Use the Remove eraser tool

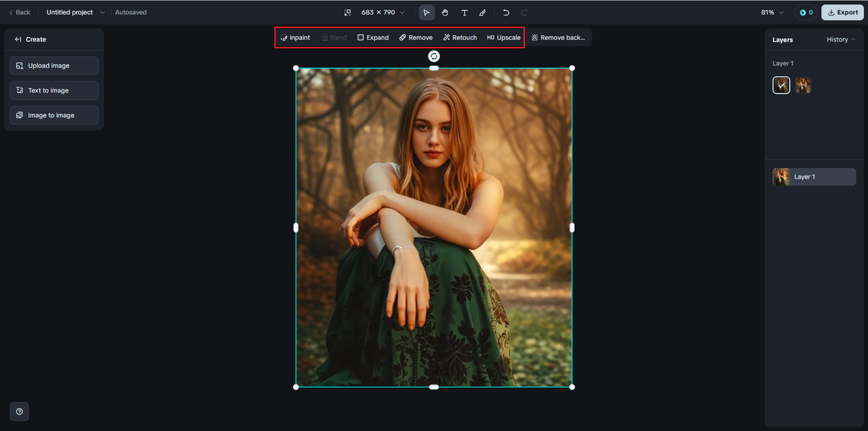416,37
